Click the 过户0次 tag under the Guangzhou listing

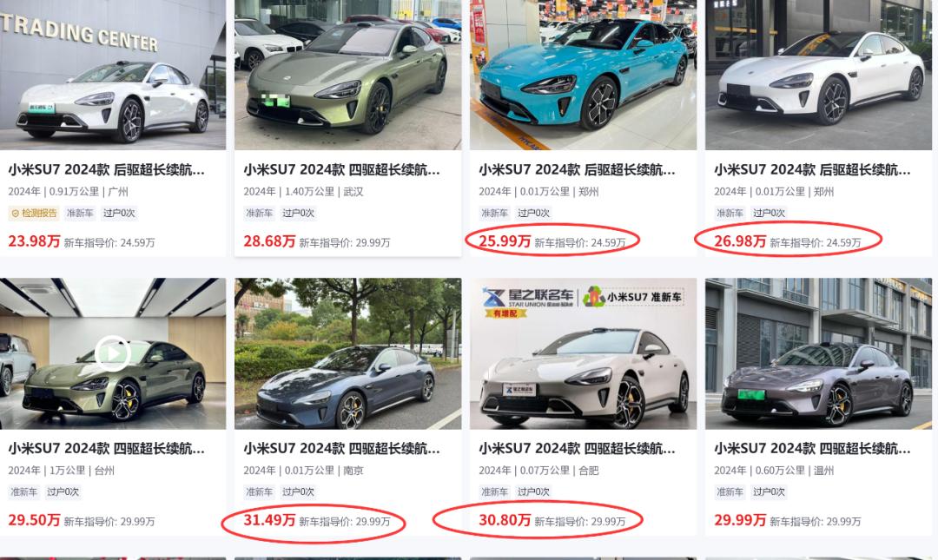[119, 213]
